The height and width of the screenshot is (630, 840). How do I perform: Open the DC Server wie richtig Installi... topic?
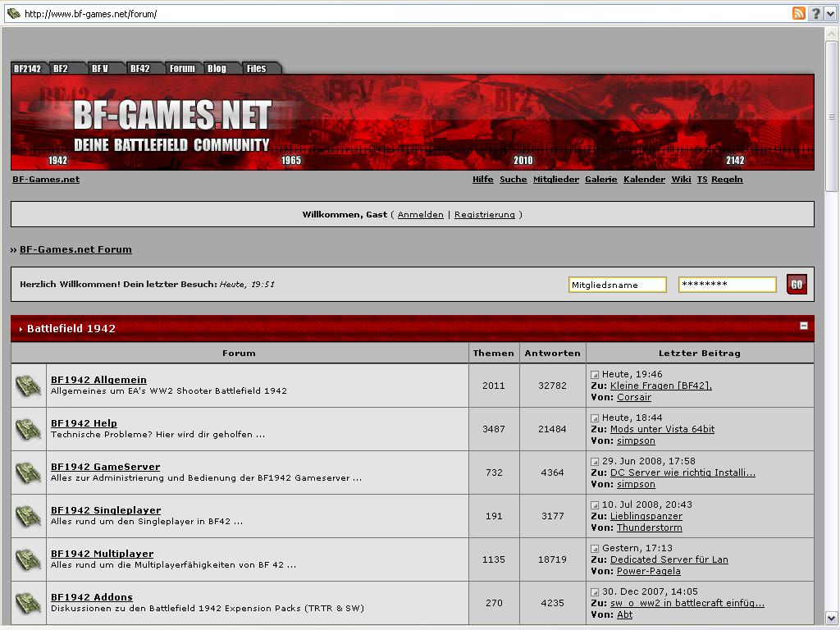point(683,472)
